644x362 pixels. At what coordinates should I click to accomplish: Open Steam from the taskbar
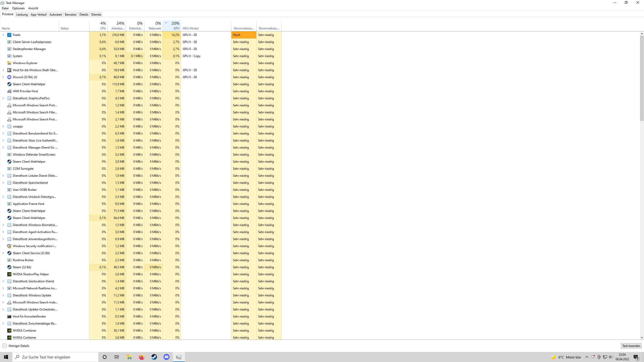click(x=154, y=357)
